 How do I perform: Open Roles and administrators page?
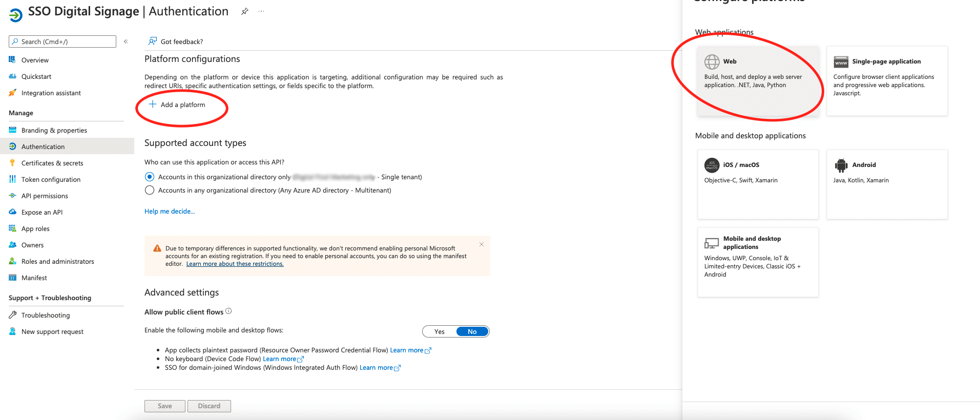[x=58, y=261]
